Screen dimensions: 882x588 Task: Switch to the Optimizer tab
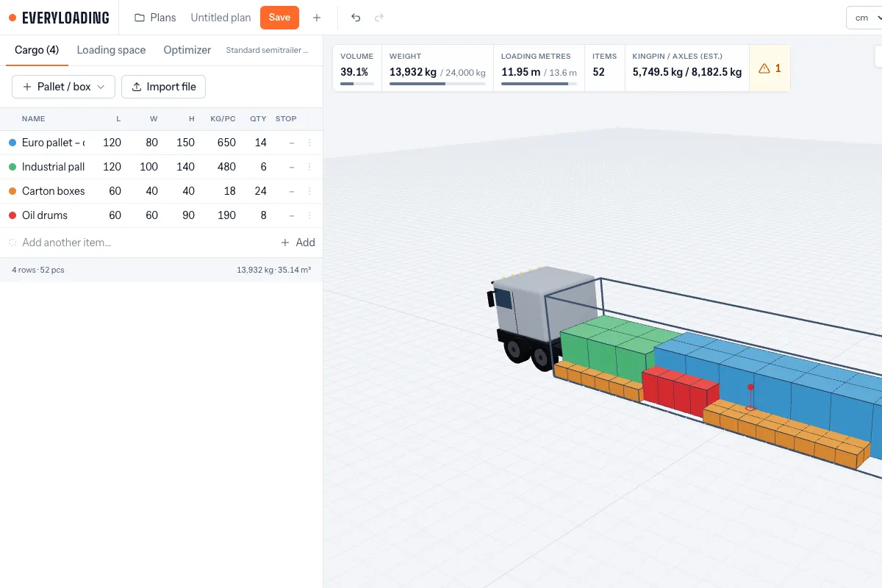187,50
